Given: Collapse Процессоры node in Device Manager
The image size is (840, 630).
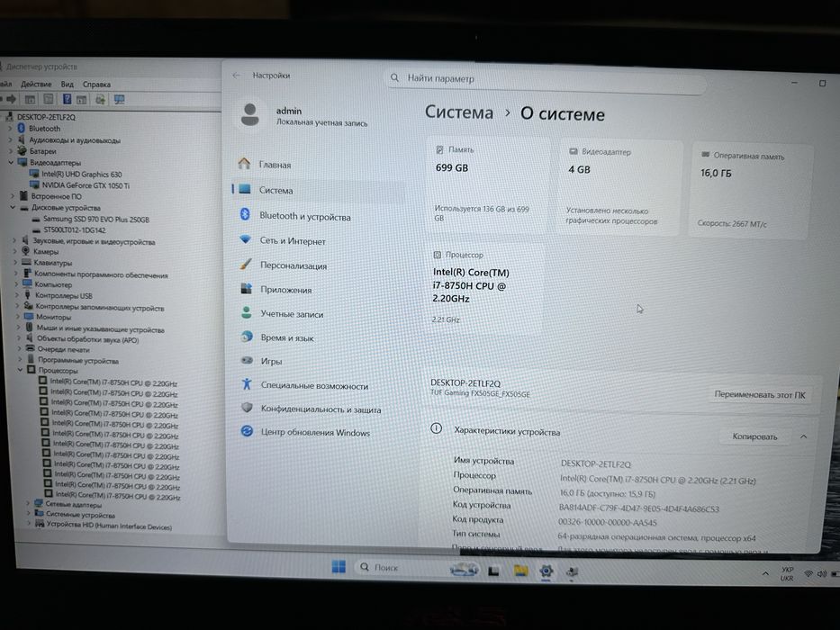Looking at the screenshot, I should [21, 370].
